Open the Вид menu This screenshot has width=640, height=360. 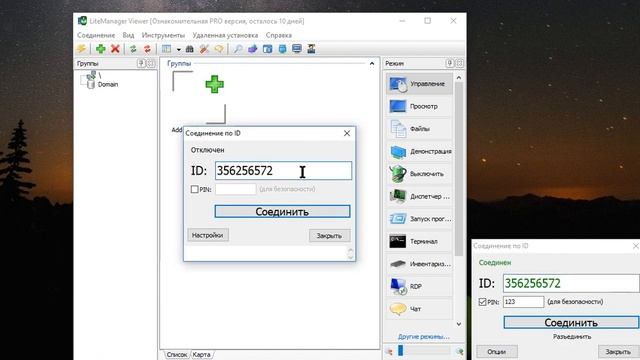click(x=128, y=36)
